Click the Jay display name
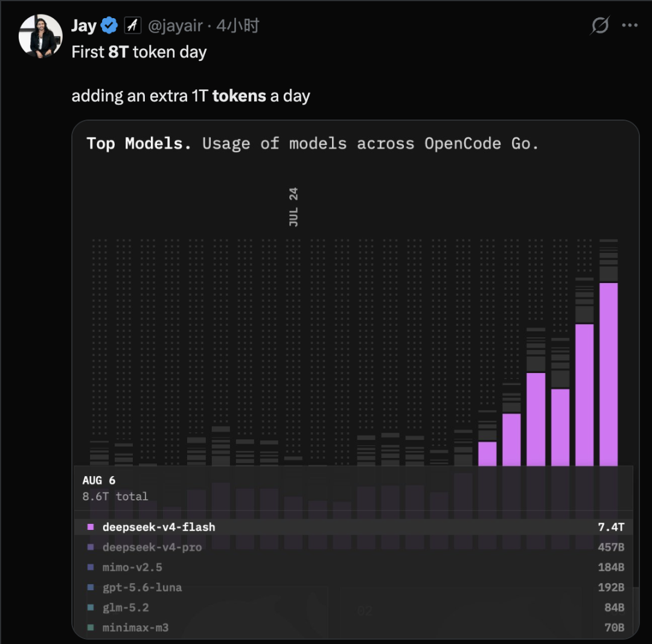The width and height of the screenshot is (652, 644). coord(84,26)
